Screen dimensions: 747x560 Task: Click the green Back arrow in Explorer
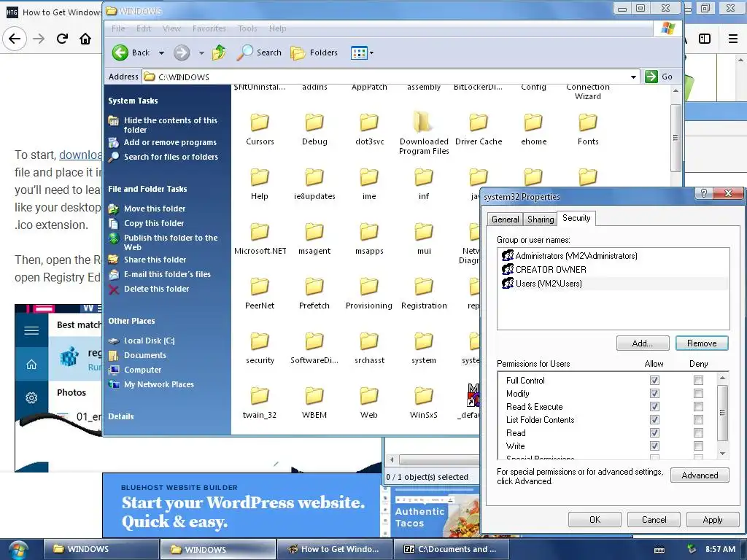120,52
